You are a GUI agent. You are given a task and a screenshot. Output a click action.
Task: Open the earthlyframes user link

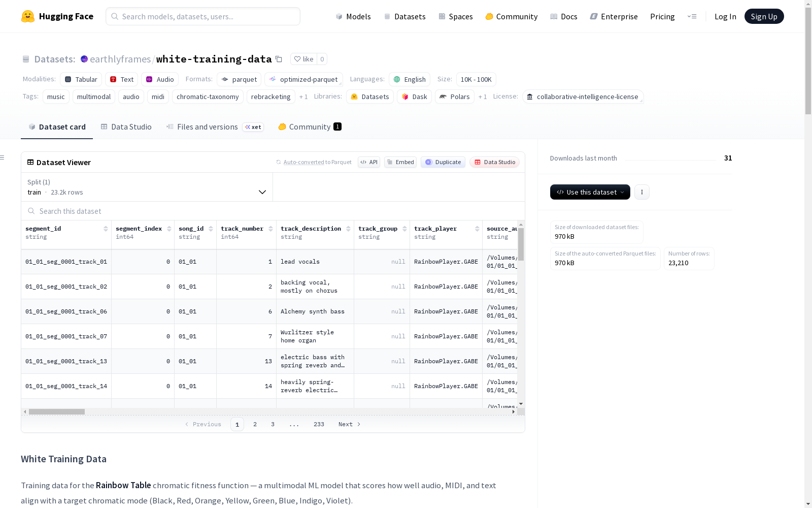point(120,59)
